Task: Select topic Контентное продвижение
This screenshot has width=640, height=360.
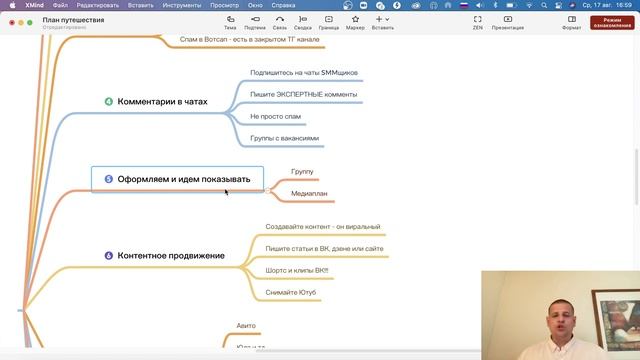Action: (x=171, y=256)
